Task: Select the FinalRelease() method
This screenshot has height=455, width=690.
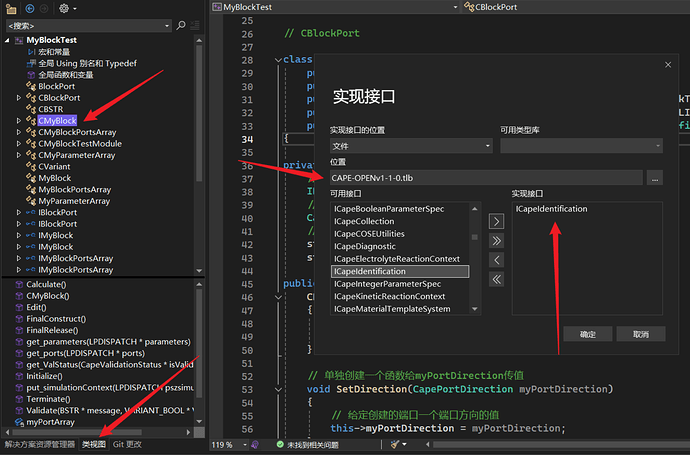Action: 52,330
